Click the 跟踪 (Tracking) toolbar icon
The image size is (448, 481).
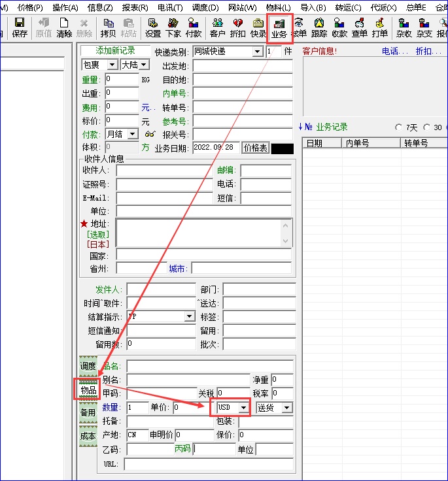tap(319, 27)
